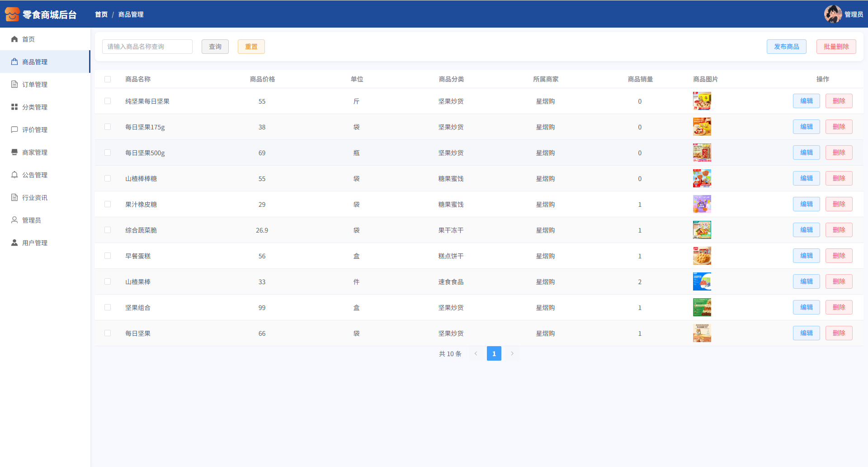Click 删除 button for 山楂果棒 row

coord(839,281)
